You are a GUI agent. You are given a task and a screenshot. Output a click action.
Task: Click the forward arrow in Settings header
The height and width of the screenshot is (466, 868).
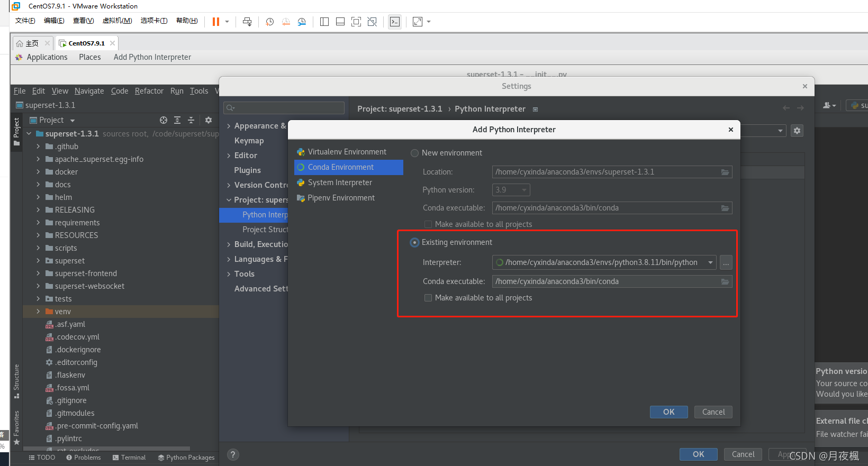tap(800, 108)
